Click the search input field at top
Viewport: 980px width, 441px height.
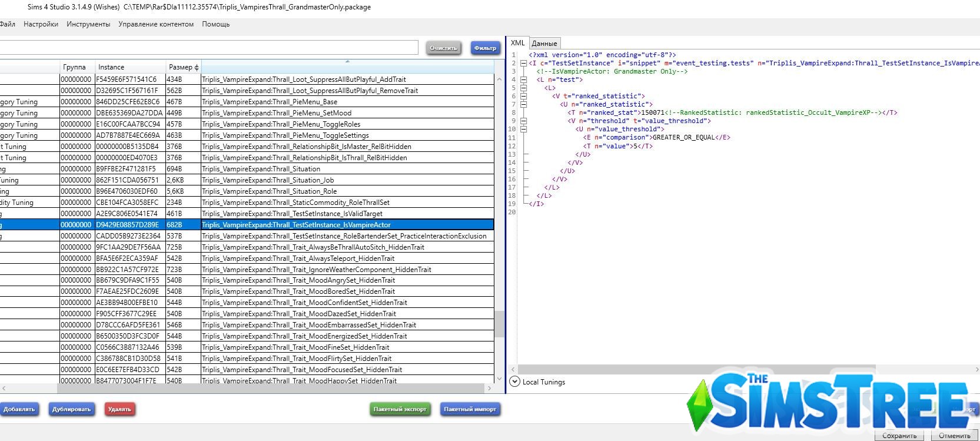(x=209, y=48)
